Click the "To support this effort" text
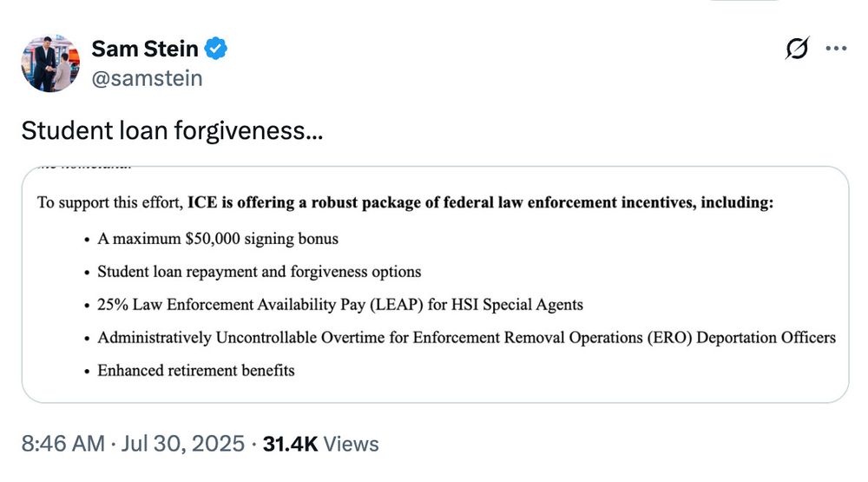 (x=110, y=202)
